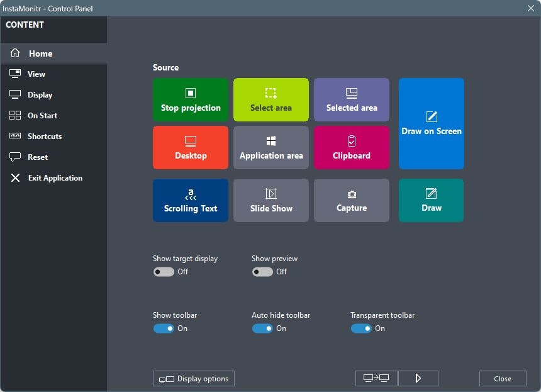Open the teal Draw tile

(x=432, y=201)
